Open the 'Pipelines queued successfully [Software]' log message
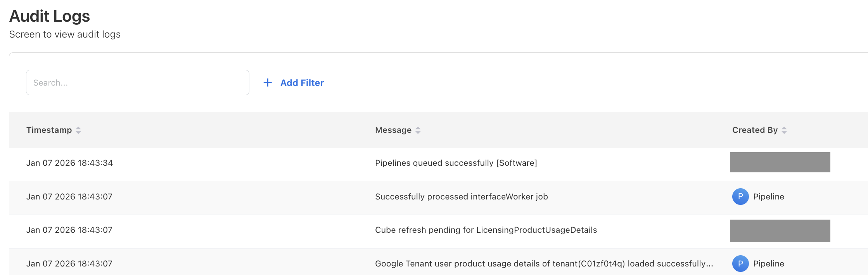The width and height of the screenshot is (868, 275). point(456,163)
